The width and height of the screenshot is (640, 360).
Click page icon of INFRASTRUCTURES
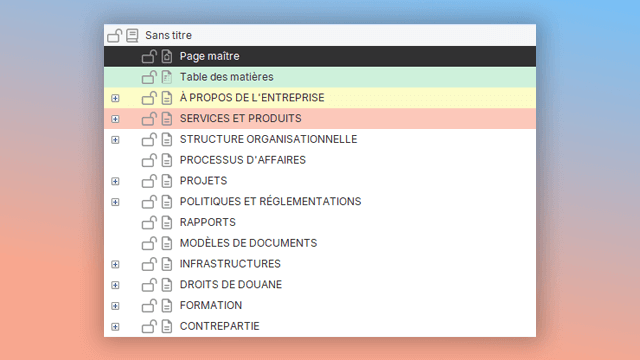click(167, 264)
